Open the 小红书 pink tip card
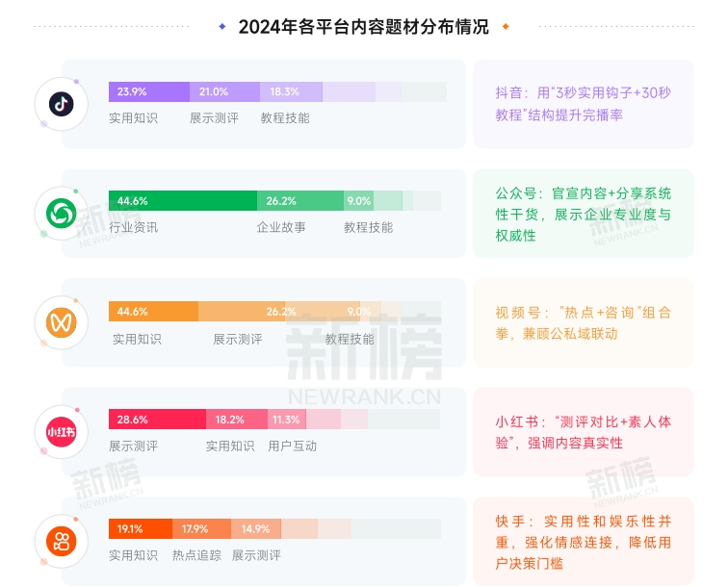 (x=584, y=432)
